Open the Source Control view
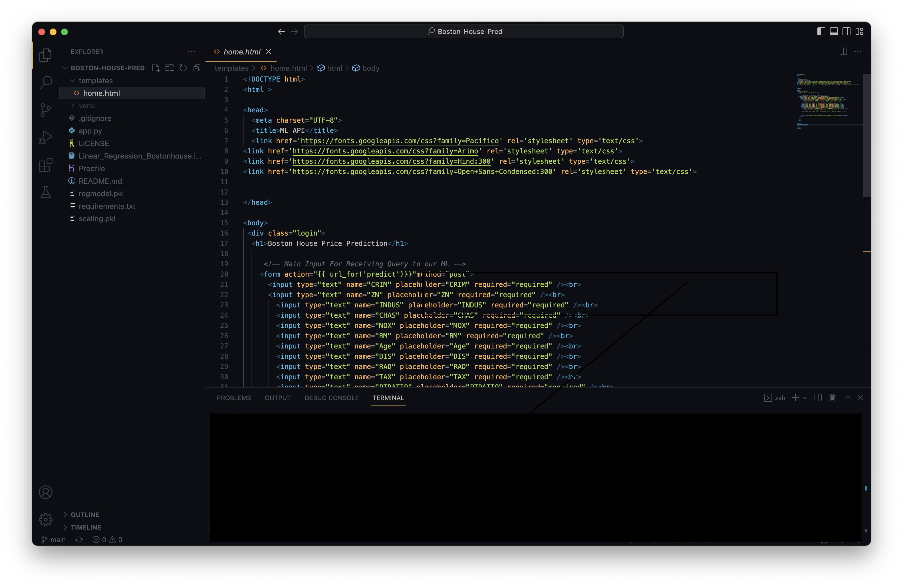Screen dimensions: 903x588 [x=46, y=110]
